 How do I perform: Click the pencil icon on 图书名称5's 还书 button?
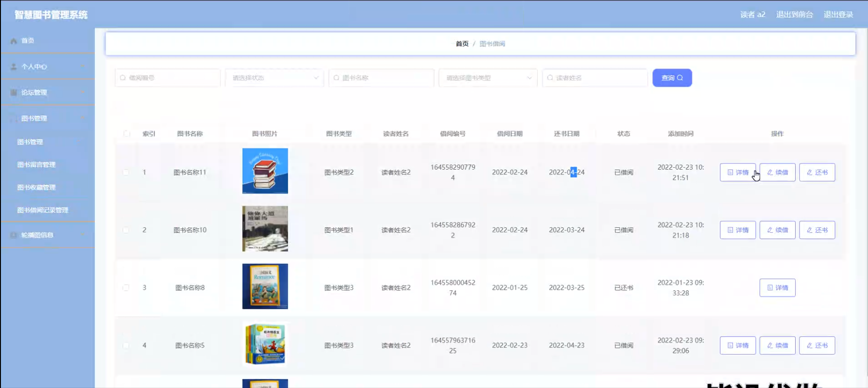[810, 345]
